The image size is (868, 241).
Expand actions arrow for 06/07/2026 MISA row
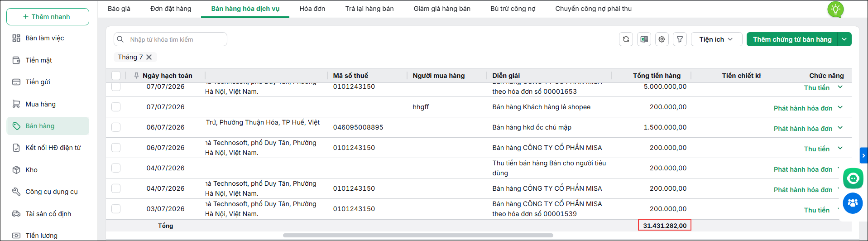[x=840, y=148]
